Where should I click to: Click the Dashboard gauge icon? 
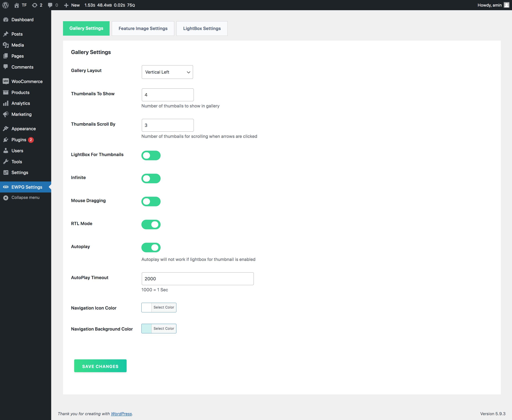(x=6, y=20)
